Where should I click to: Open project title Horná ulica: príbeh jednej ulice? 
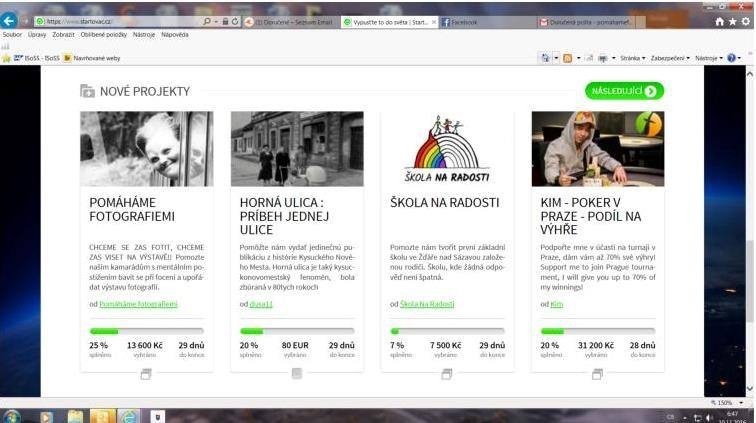pos(284,216)
